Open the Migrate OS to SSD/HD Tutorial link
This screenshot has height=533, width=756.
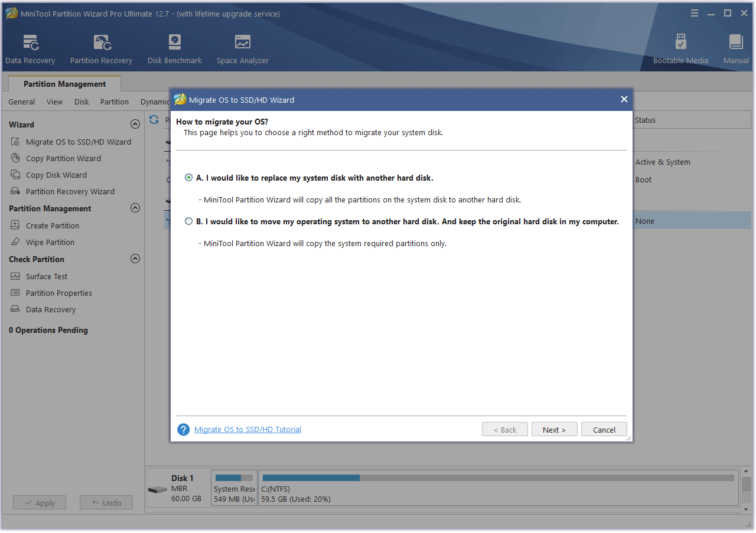click(x=247, y=429)
